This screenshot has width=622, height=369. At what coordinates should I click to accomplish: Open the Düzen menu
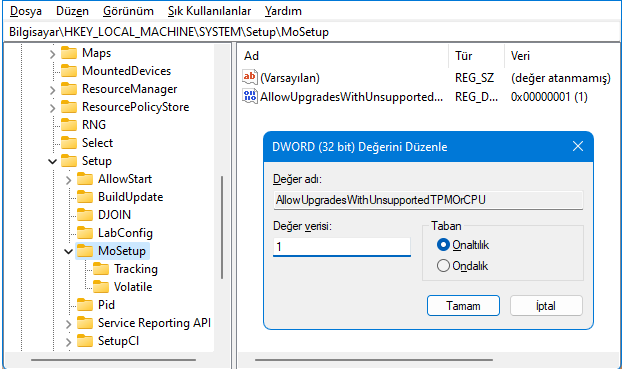[72, 11]
